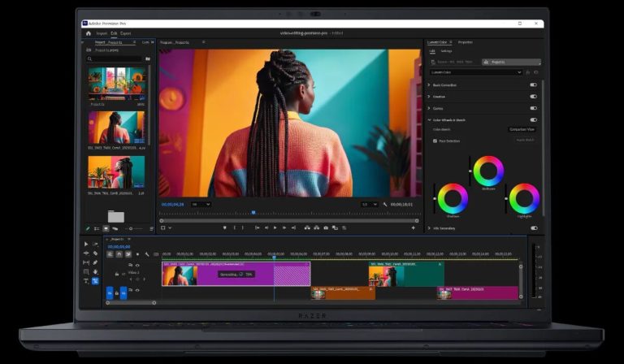Play the Program monitor video
Viewport: 624px width, 364px height.
[x=275, y=228]
